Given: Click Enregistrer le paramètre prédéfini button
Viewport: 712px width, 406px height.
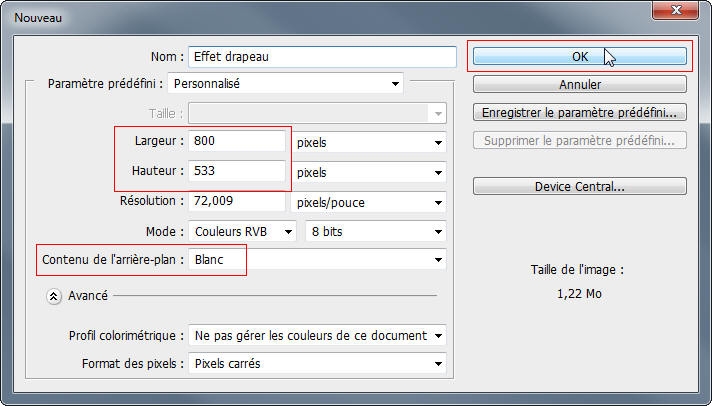Looking at the screenshot, I should [580, 113].
